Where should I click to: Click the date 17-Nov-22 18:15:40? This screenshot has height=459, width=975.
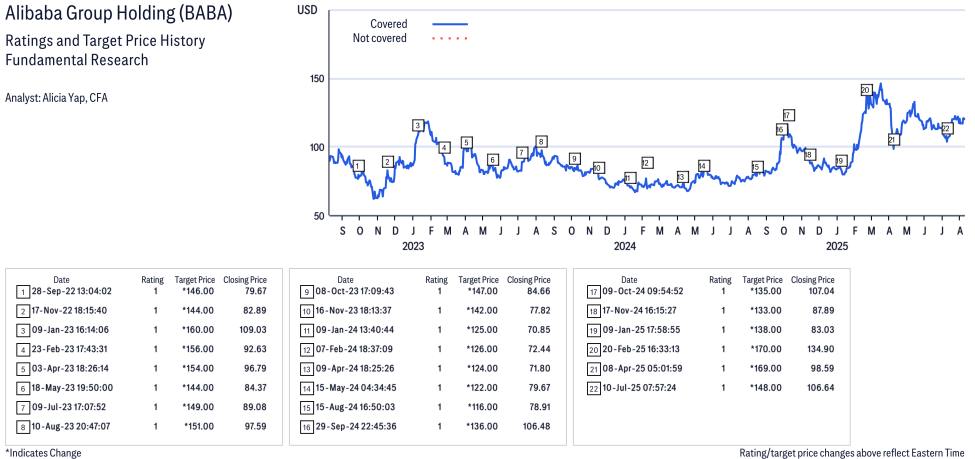tap(70, 310)
